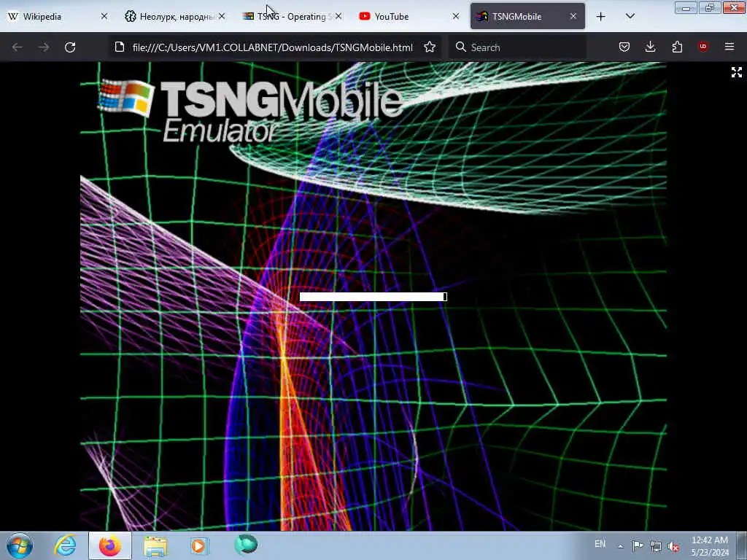Close the Wikipedia tab
The width and height of the screenshot is (747, 560).
pyautogui.click(x=104, y=16)
